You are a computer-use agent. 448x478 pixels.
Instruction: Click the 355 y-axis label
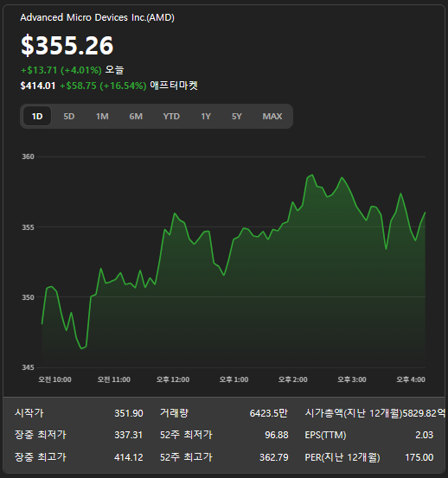click(x=28, y=227)
